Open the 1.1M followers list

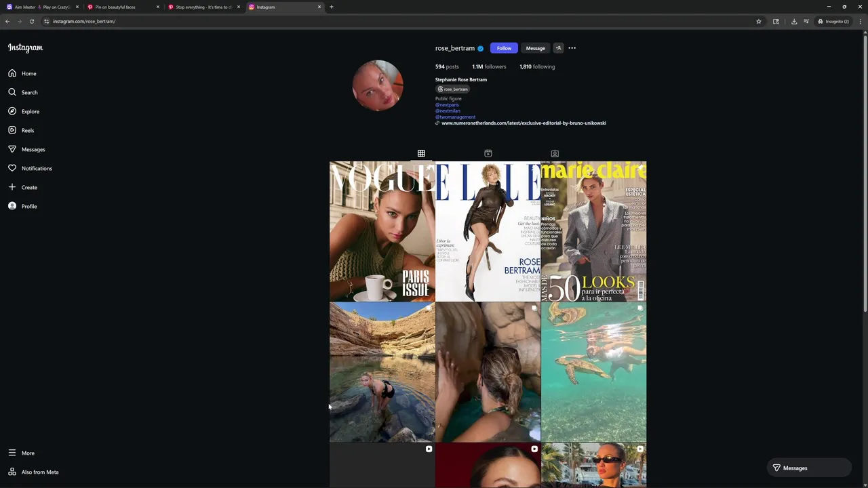489,66
